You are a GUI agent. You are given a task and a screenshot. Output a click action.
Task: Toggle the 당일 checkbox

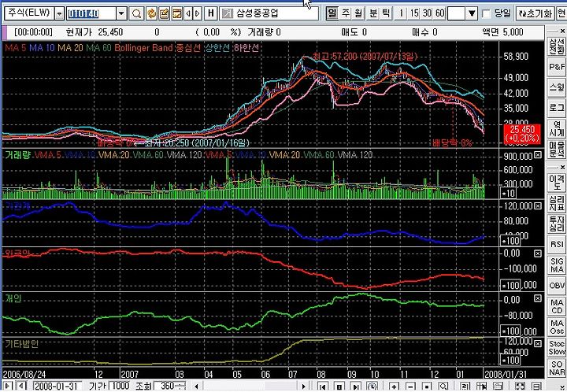pyautogui.click(x=487, y=14)
